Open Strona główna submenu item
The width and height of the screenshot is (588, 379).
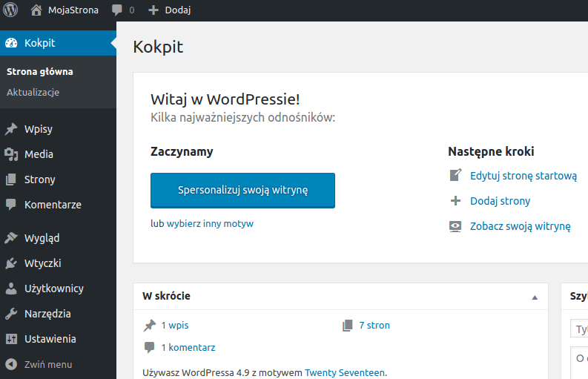40,72
